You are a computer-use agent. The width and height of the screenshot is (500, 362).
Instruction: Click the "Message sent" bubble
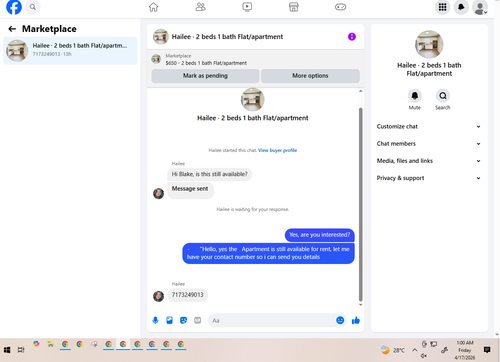tap(190, 190)
